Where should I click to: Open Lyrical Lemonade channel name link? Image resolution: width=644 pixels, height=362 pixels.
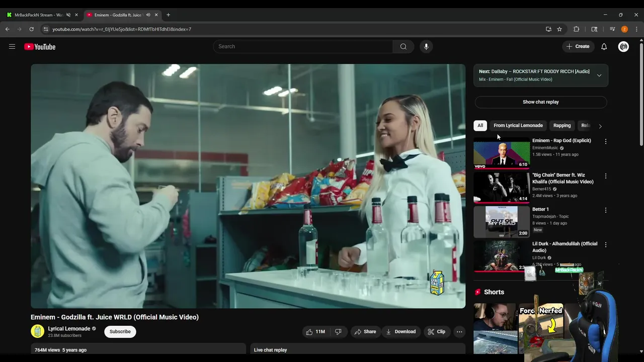69,329
